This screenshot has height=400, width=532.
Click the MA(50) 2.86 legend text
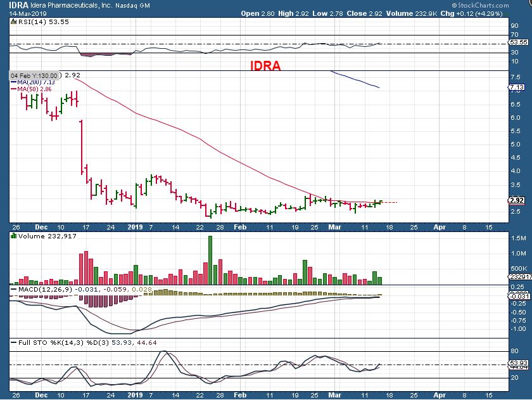(35, 89)
